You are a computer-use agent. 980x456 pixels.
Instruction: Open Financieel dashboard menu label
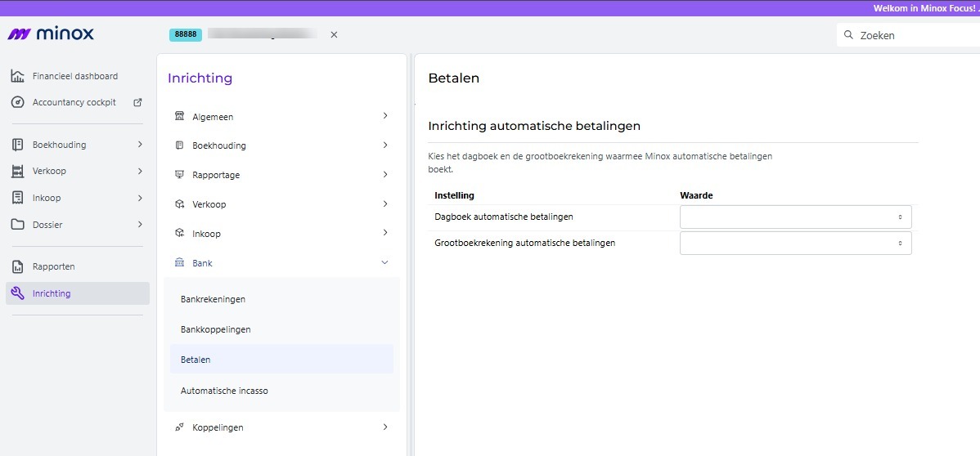click(75, 76)
